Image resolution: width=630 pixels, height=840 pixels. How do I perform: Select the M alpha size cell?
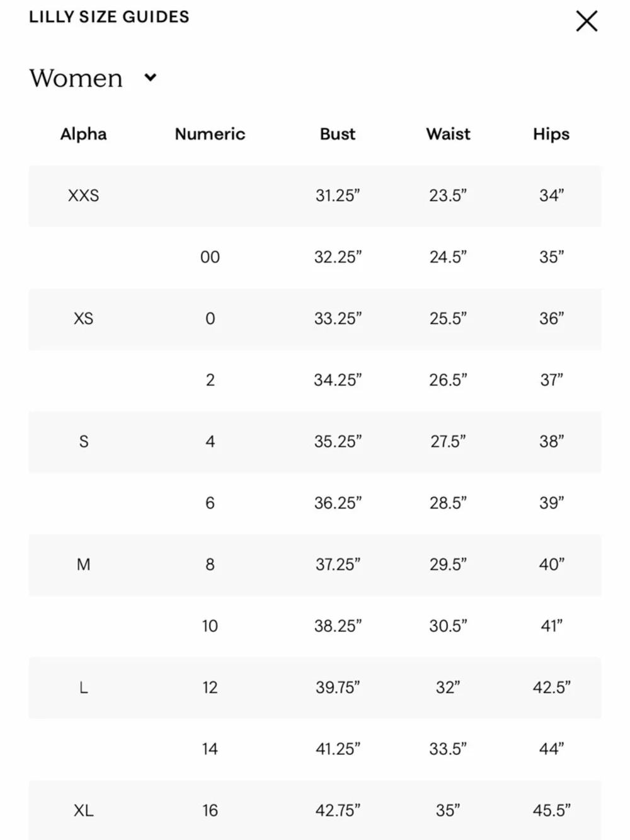[83, 564]
